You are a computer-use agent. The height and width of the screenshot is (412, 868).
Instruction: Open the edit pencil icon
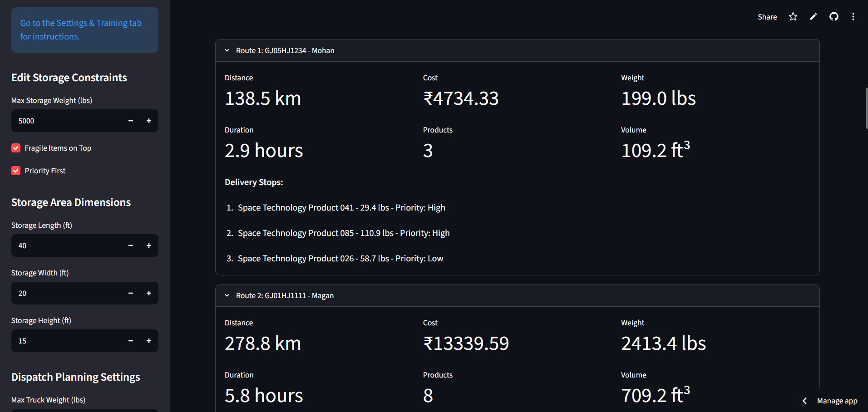tap(814, 17)
